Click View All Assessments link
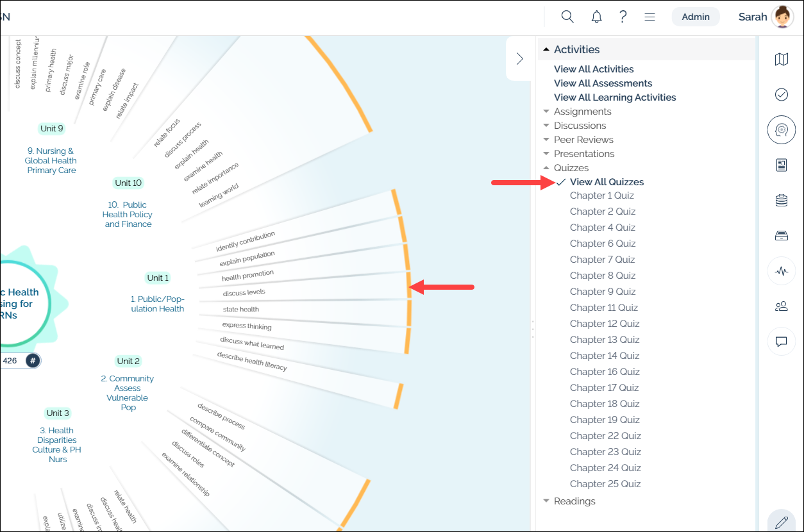The image size is (804, 532). (603, 83)
